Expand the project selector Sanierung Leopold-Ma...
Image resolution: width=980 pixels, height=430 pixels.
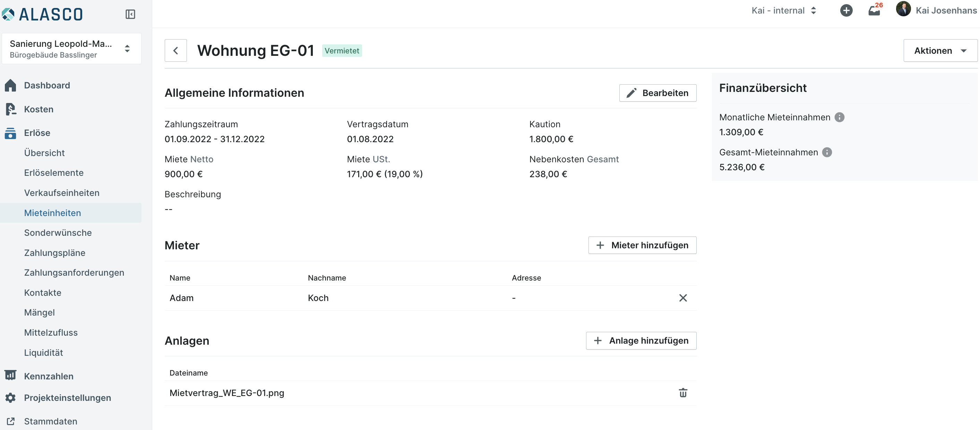point(71,49)
